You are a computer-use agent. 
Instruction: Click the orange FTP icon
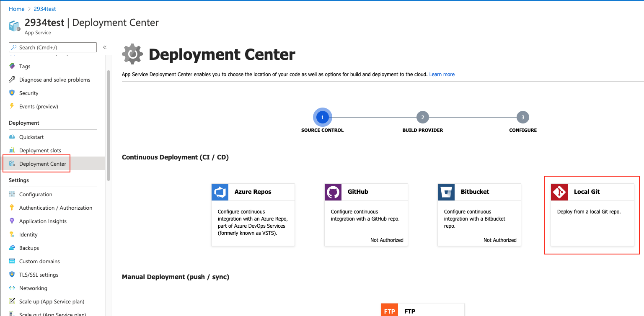tap(390, 310)
